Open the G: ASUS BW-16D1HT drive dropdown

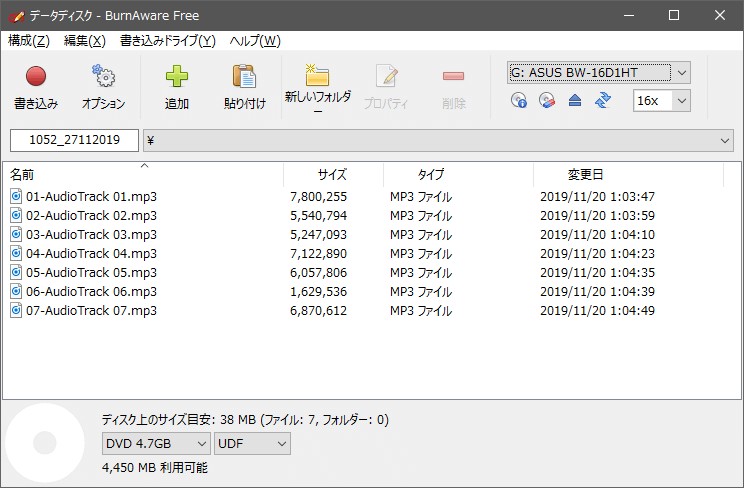pos(599,73)
